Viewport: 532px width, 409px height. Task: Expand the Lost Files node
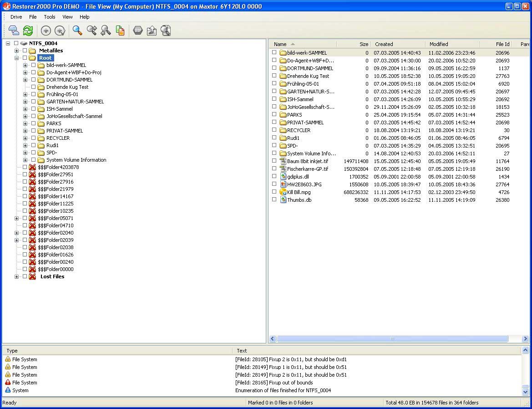pos(16,276)
